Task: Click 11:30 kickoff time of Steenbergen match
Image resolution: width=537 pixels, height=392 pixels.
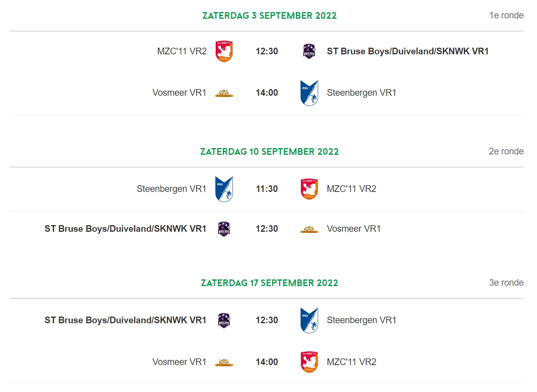Action: [x=267, y=189]
